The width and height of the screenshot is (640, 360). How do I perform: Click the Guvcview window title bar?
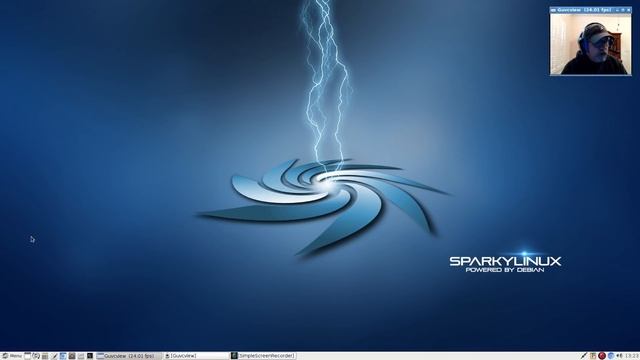[591, 10]
